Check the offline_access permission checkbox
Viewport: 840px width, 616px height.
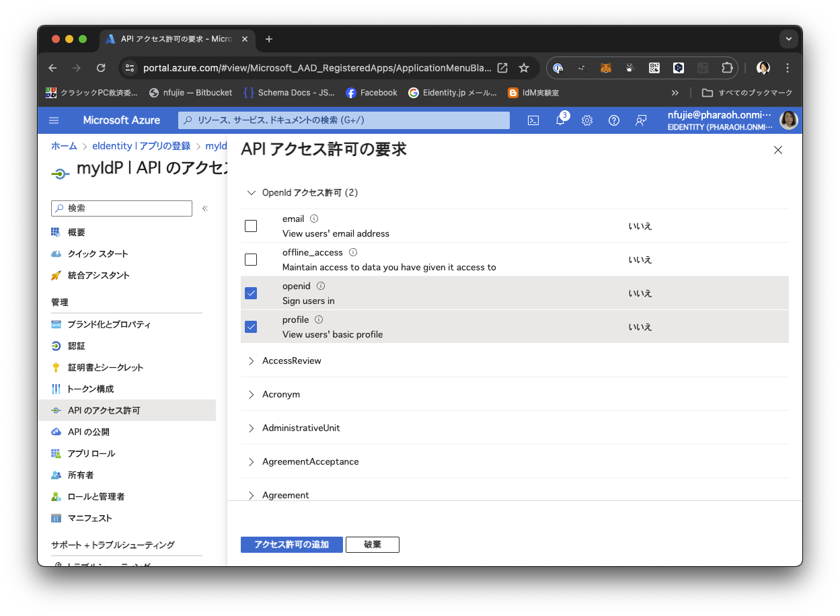click(x=251, y=260)
